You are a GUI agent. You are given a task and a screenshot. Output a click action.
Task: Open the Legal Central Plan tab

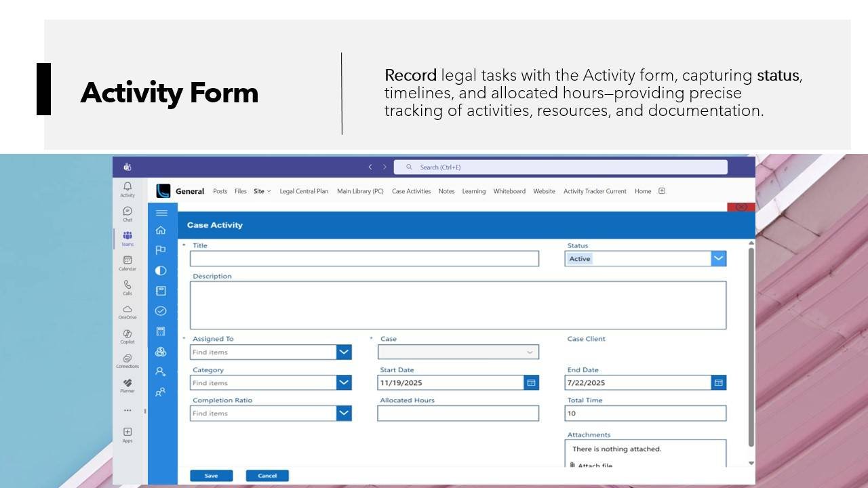(304, 191)
